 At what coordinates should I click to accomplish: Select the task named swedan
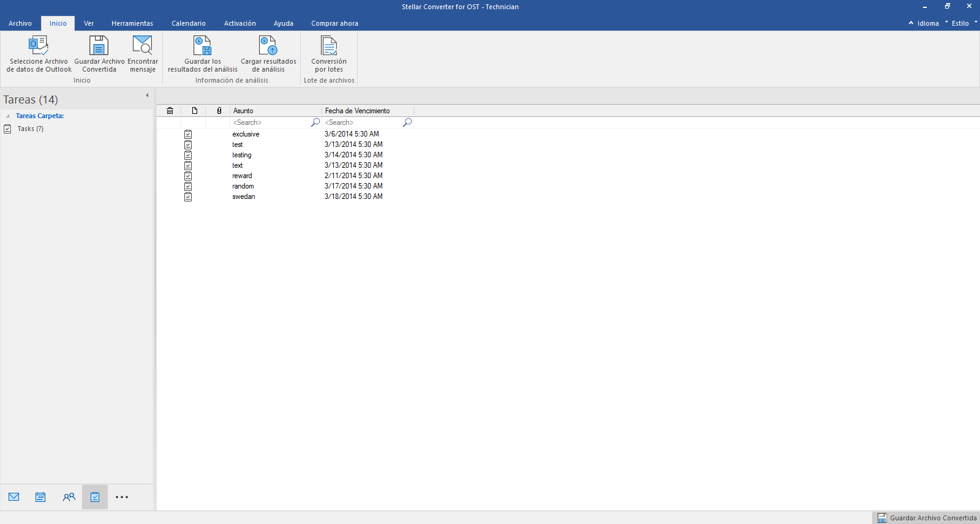pyautogui.click(x=244, y=196)
